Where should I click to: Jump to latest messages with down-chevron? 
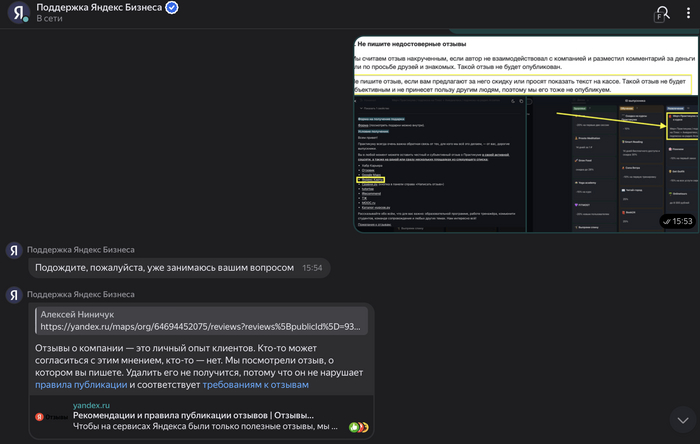(683, 420)
